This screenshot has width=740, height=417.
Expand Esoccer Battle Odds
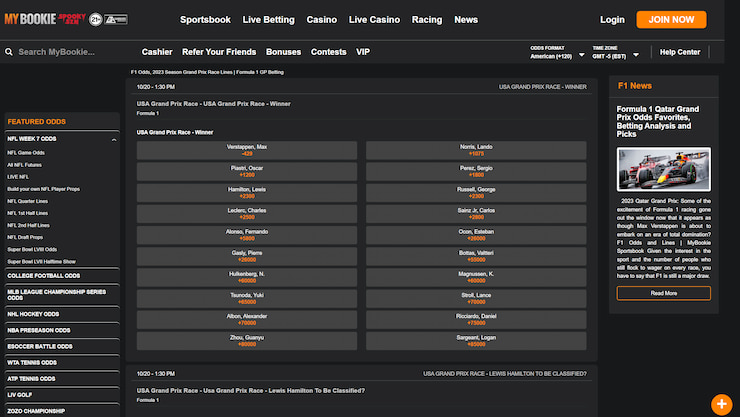(62, 346)
